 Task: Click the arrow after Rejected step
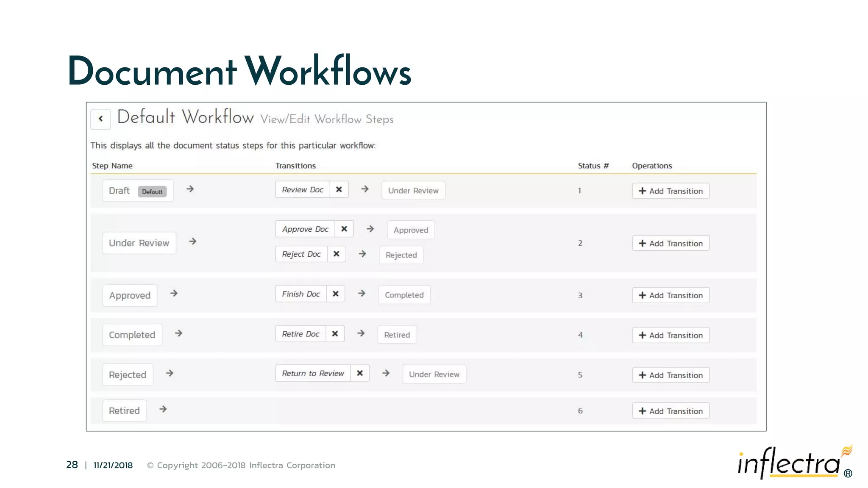coord(170,373)
